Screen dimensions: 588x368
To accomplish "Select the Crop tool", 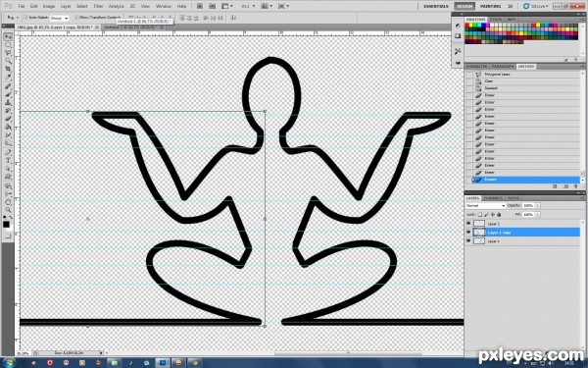I will [x=8, y=69].
